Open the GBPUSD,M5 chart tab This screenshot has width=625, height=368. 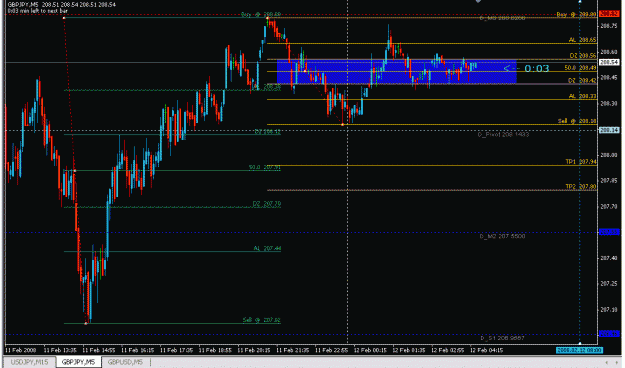point(125,362)
